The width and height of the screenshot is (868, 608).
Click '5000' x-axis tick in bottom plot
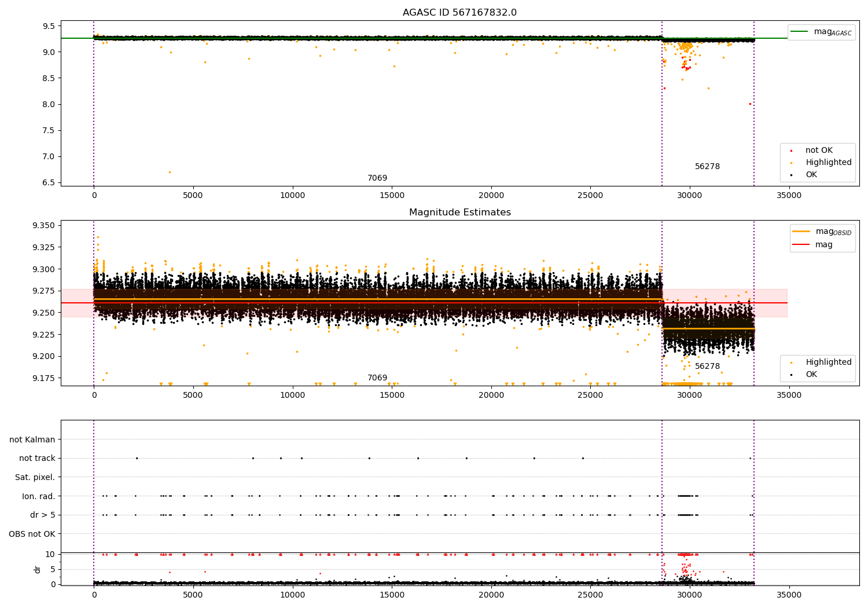coord(193,595)
